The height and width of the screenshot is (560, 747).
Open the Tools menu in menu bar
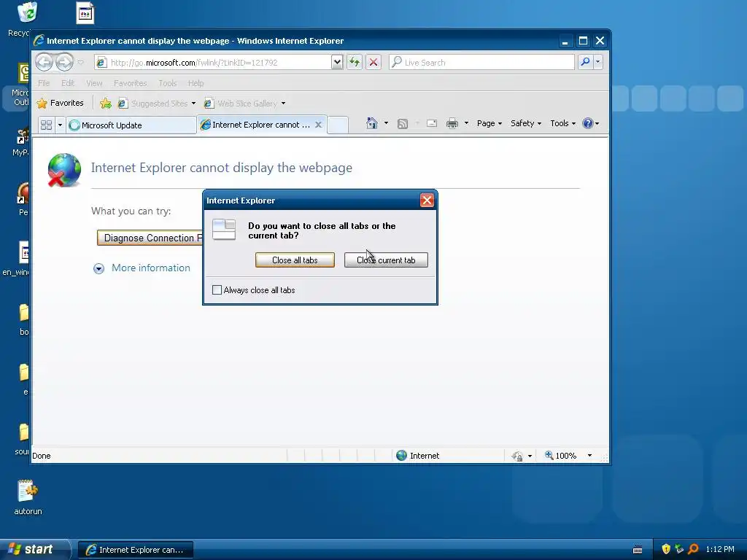coord(168,83)
